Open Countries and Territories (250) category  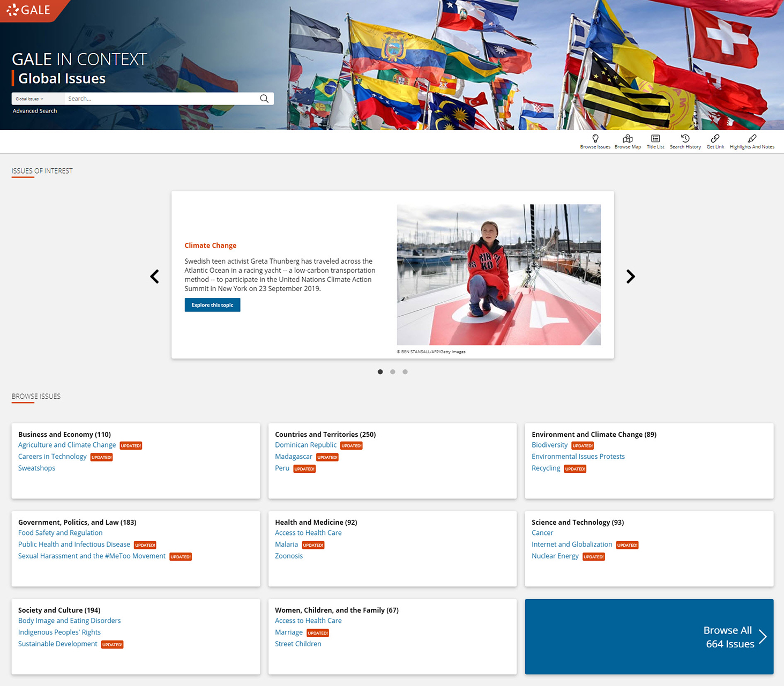[325, 435]
